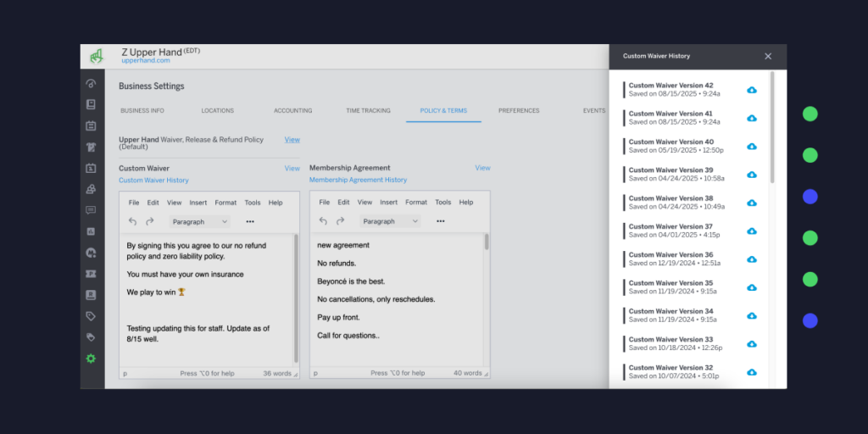Undo in the Custom Waiver editor
The width and height of the screenshot is (868, 434).
click(x=133, y=221)
